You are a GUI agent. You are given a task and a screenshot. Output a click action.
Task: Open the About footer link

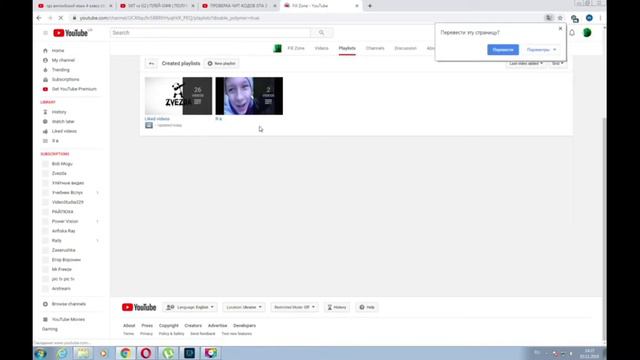pos(129,326)
